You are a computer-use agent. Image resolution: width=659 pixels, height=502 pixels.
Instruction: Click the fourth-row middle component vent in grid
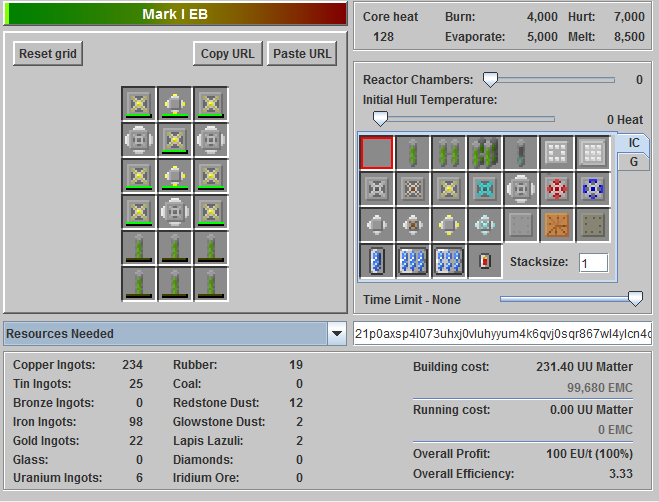tap(175, 212)
